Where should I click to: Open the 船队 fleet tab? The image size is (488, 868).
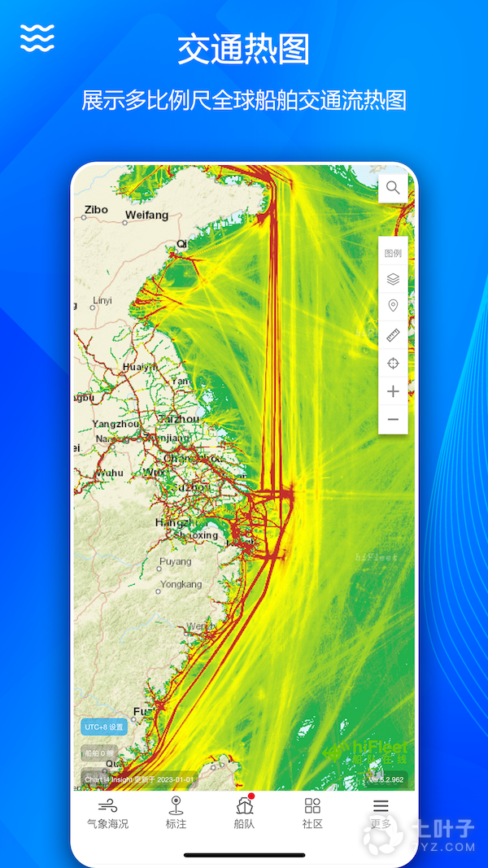[x=244, y=813]
